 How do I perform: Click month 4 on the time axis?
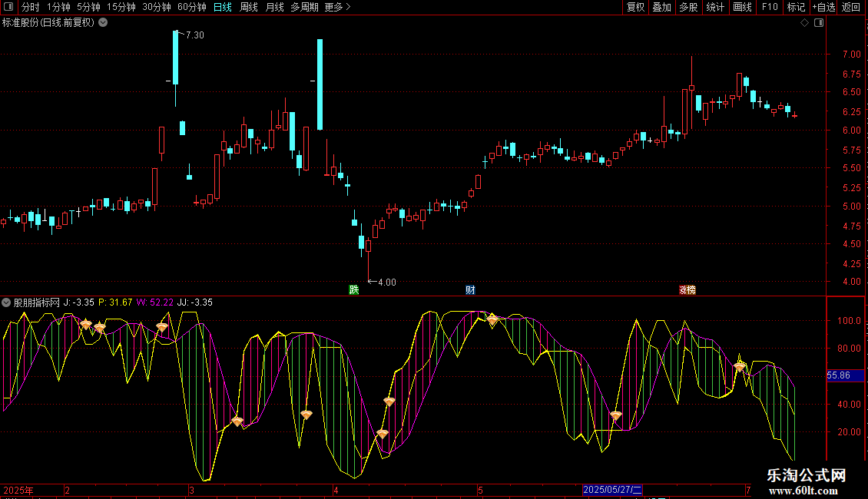336,490
